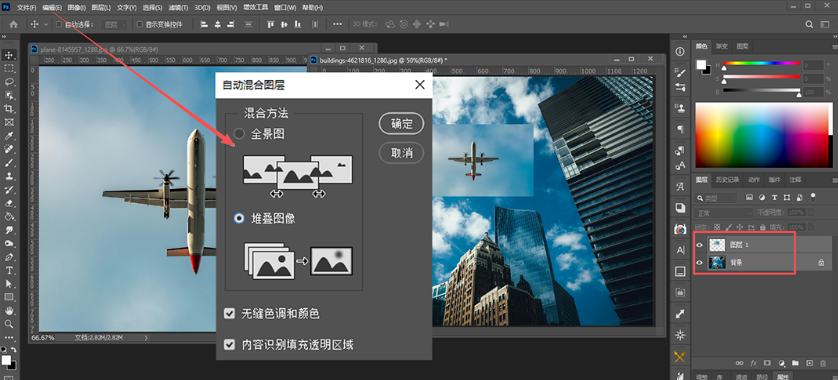Create new group with folder icon
This screenshot has width=838, height=380.
pyautogui.click(x=795, y=363)
